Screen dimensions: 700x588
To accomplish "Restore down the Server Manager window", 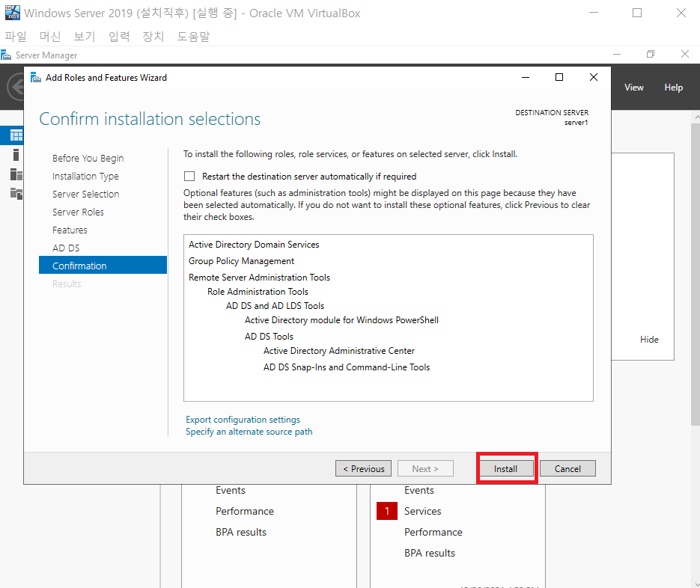I will (x=651, y=54).
